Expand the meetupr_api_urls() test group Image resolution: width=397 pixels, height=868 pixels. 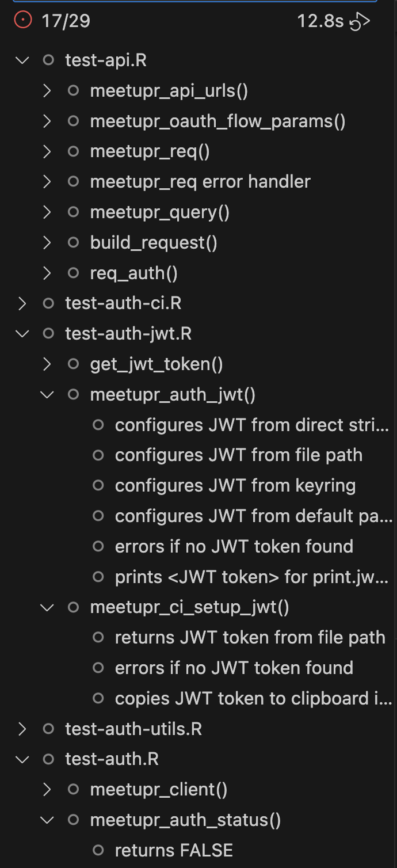(x=47, y=91)
